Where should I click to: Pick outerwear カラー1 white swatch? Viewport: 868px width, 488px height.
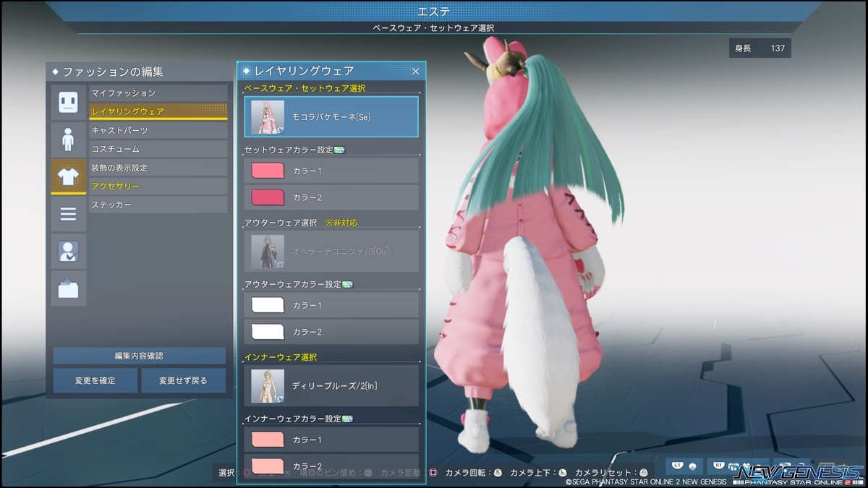pyautogui.click(x=268, y=305)
